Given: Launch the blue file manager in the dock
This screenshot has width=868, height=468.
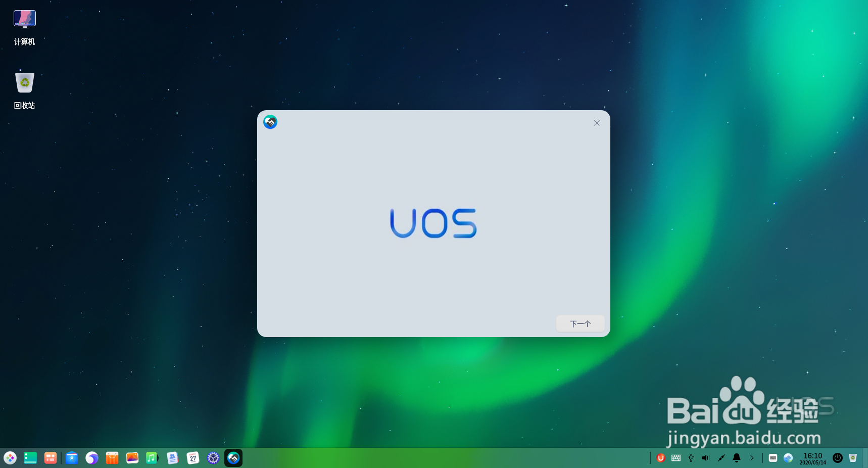Looking at the screenshot, I should click(x=72, y=458).
